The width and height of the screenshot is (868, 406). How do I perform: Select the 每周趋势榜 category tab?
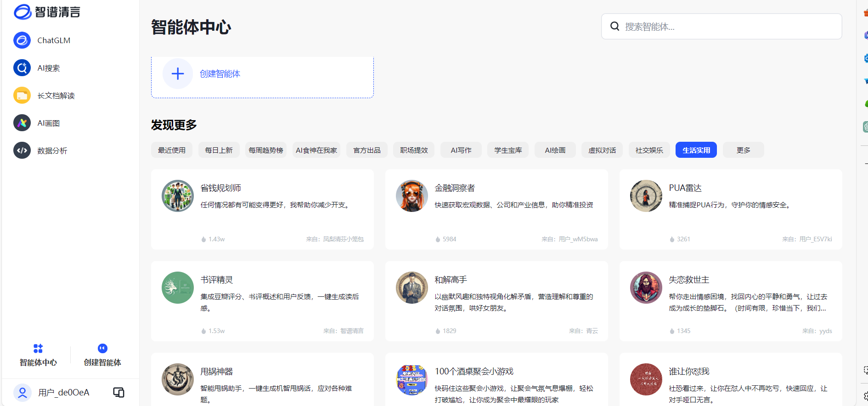click(x=266, y=150)
